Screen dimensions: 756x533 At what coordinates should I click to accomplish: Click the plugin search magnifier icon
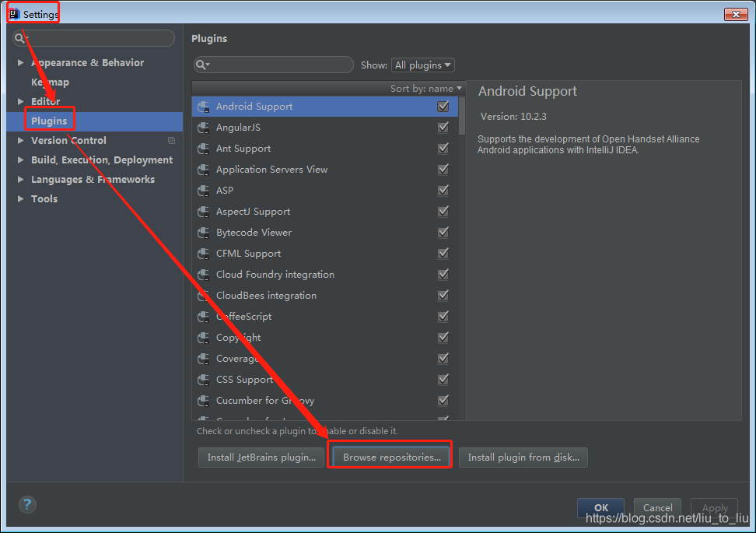[202, 65]
